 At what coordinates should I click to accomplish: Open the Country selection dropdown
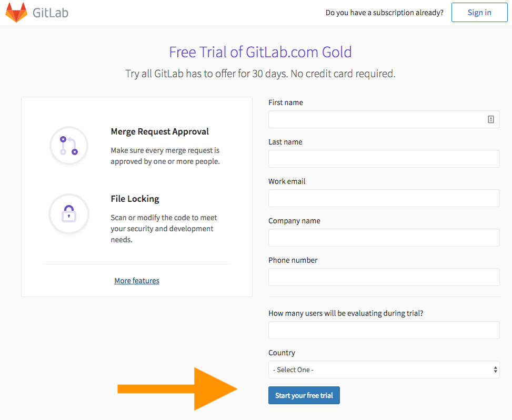pos(384,370)
